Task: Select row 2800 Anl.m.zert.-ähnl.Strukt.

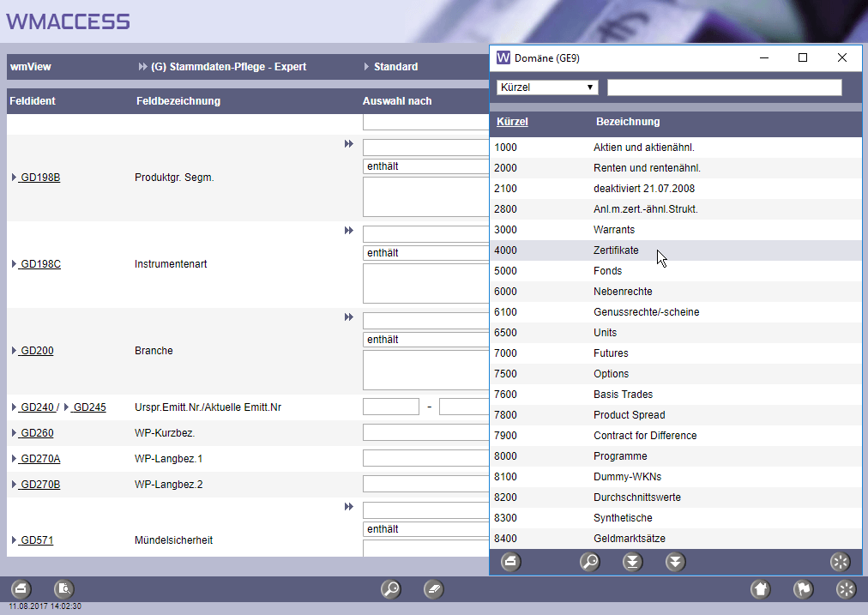Action: [x=676, y=209]
